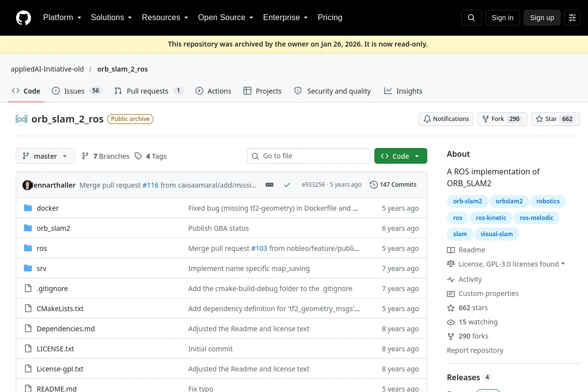The width and height of the screenshot is (588, 392).
Task: Open search with the magnifier icon
Action: point(471,18)
